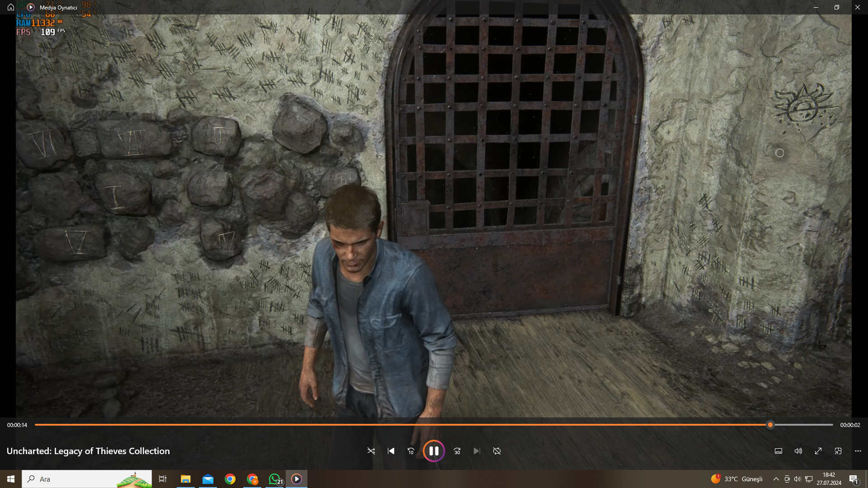Viewport: 868px width, 488px height.
Task: Restore down the media player window
Action: pos(837,7)
